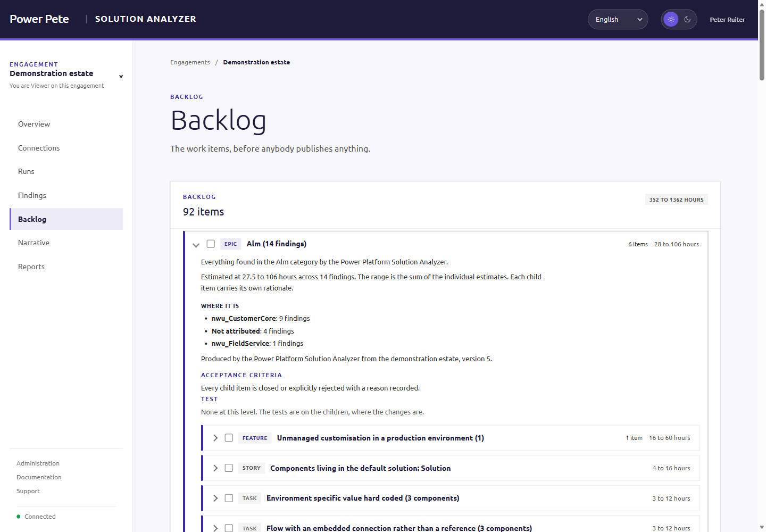
Task: Switch to dark theme moon icon
Action: click(687, 19)
